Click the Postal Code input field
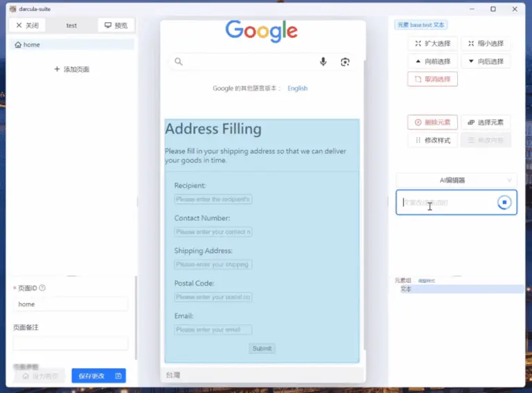 pyautogui.click(x=213, y=297)
